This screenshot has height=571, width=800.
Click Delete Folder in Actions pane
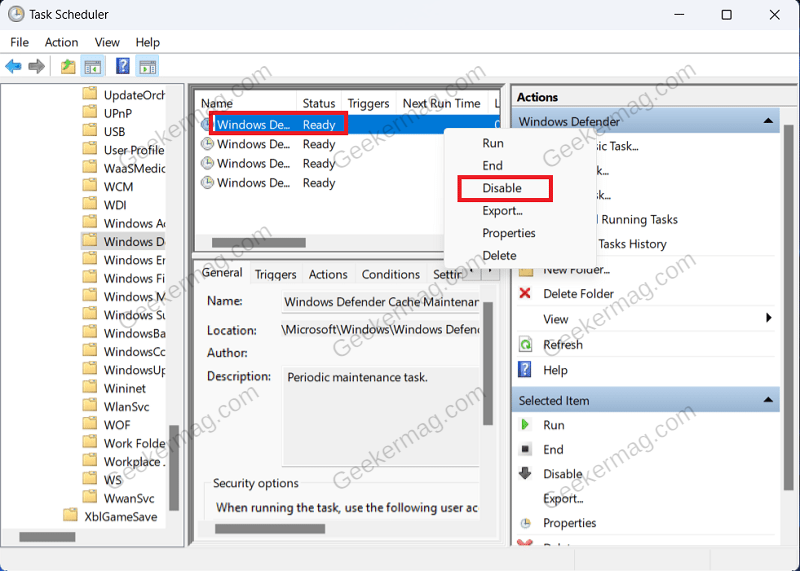pos(578,293)
